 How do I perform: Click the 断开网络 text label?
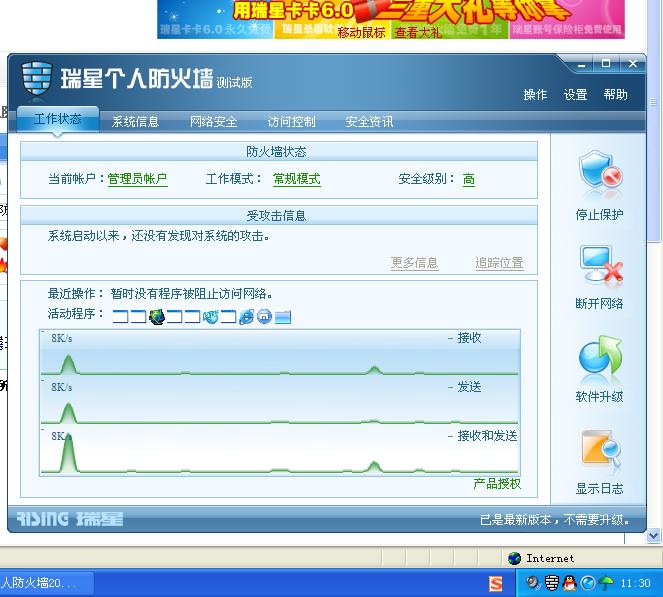(x=600, y=303)
